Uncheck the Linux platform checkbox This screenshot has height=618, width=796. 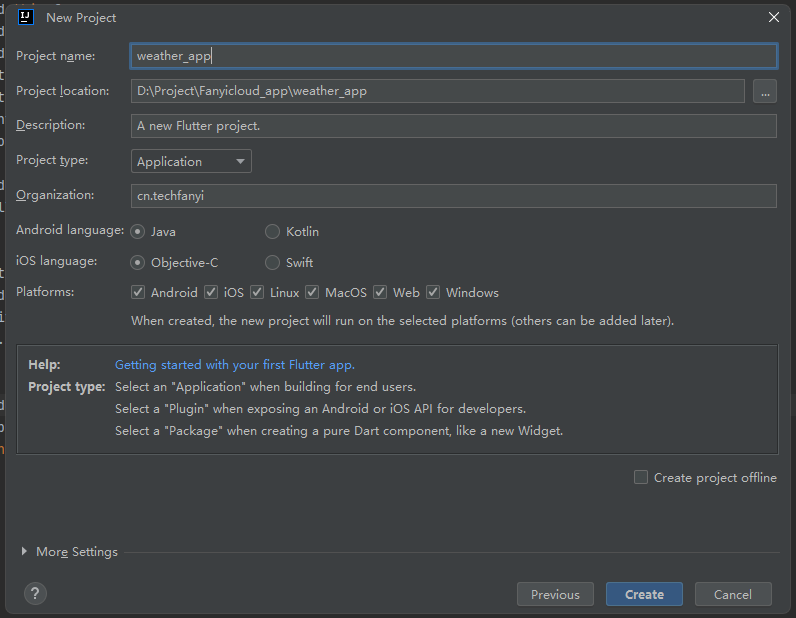coord(257,292)
